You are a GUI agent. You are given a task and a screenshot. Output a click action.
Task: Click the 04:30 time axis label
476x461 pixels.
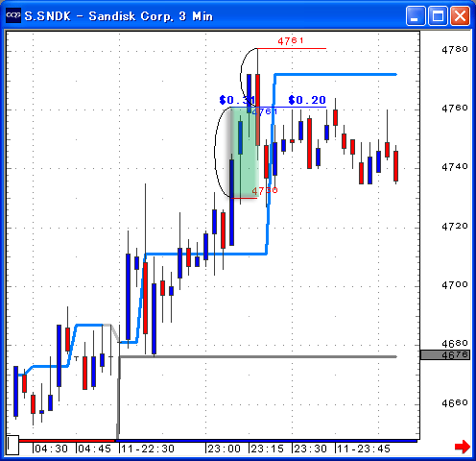tap(51, 449)
